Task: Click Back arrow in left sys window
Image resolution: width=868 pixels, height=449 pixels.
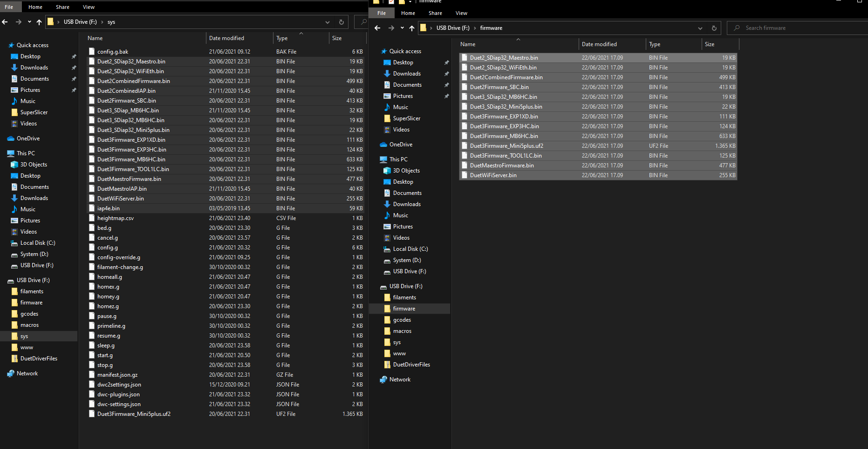Action: pyautogui.click(x=5, y=22)
